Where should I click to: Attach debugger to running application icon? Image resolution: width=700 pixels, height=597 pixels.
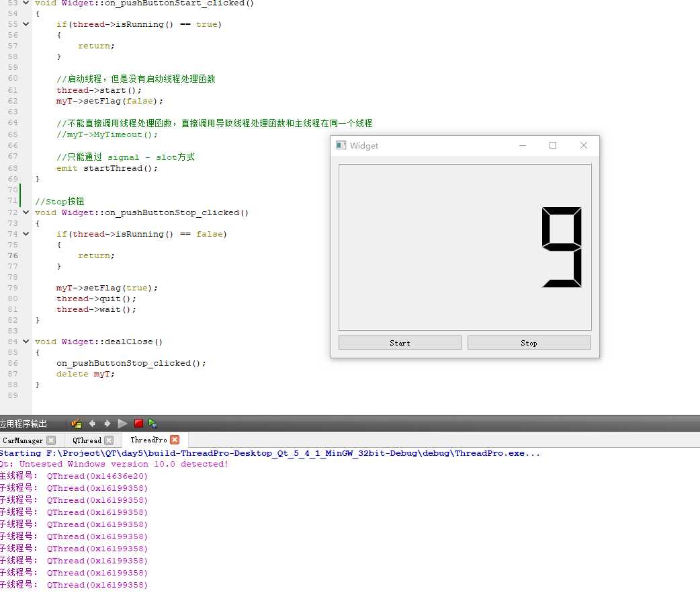coord(152,423)
